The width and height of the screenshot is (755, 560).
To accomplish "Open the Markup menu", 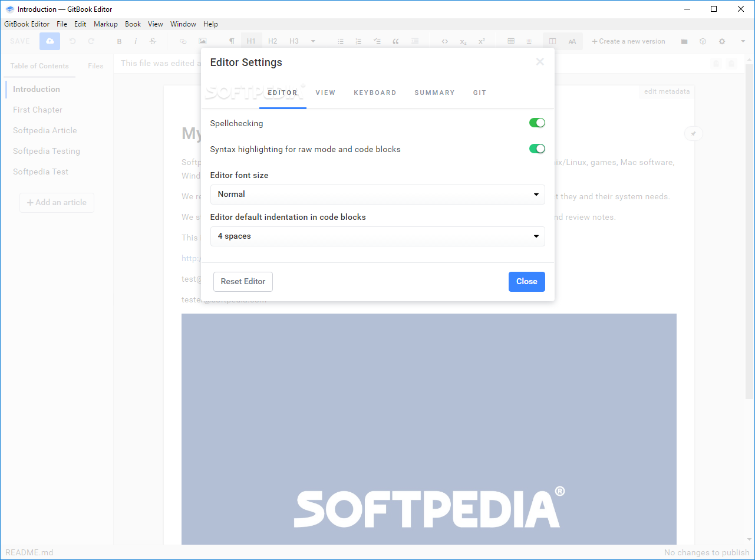I will [x=105, y=24].
